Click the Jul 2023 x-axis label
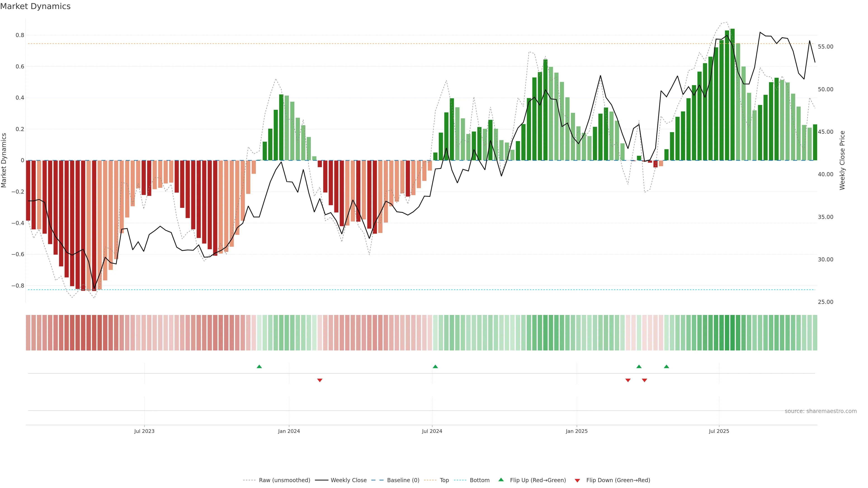Image resolution: width=868 pixels, height=488 pixels. pyautogui.click(x=144, y=431)
